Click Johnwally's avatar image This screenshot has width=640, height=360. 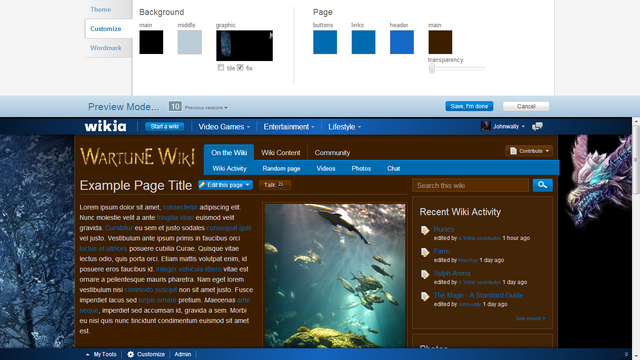pos(485,126)
